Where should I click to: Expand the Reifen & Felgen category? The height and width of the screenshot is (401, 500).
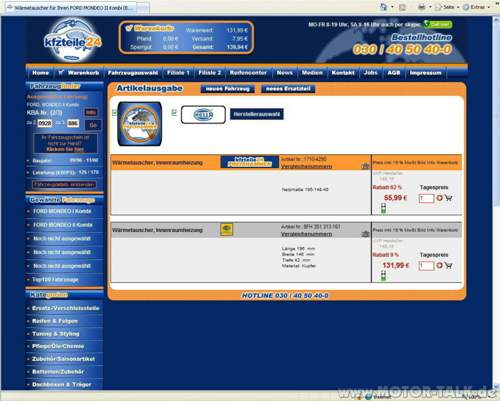point(55,321)
